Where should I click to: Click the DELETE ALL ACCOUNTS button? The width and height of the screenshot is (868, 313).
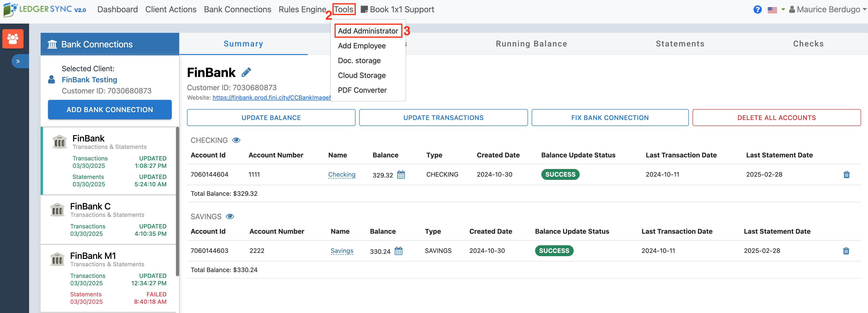pyautogui.click(x=776, y=118)
